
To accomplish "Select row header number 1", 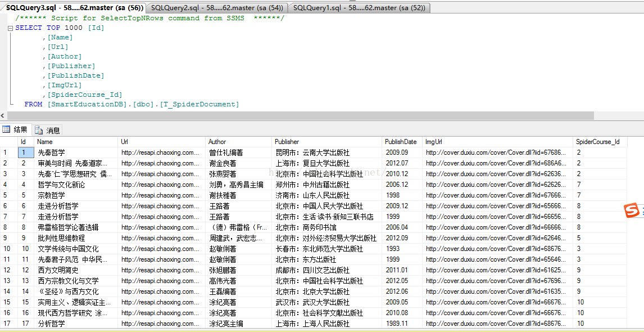I will click(8, 152).
